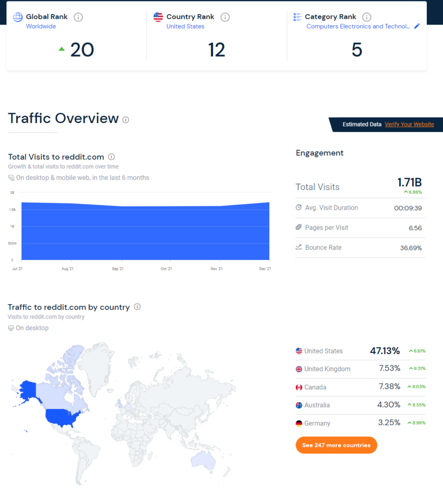Edit the category using the pencil icon
This screenshot has width=443, height=504.
[x=417, y=27]
